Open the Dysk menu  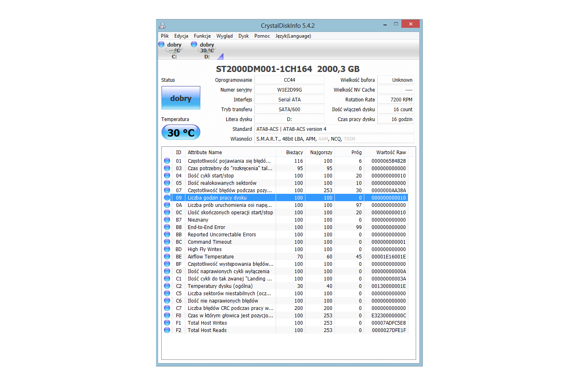click(243, 36)
